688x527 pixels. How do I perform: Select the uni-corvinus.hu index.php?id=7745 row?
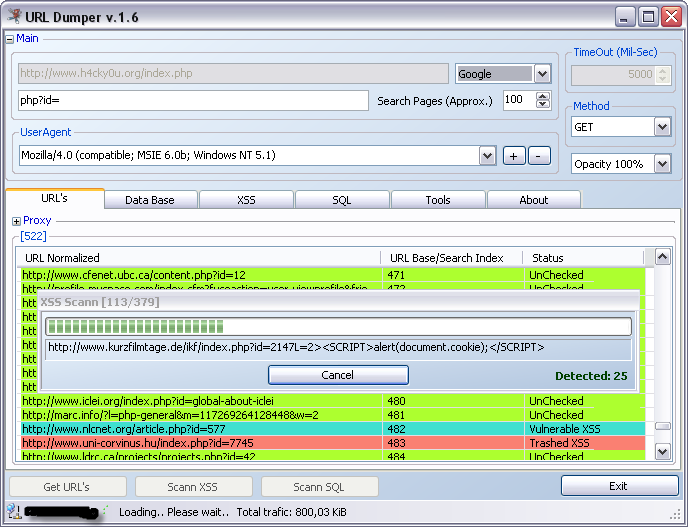point(333,443)
